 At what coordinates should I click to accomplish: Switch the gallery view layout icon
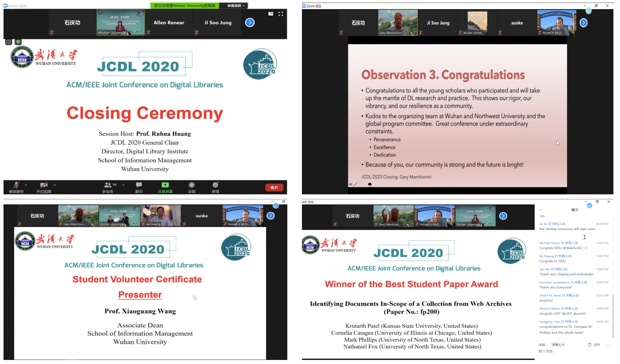(271, 14)
